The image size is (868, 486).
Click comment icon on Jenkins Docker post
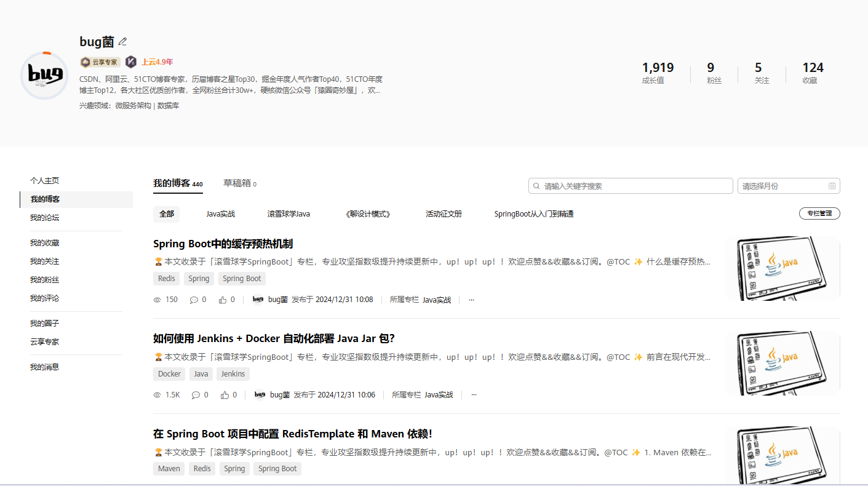[x=196, y=395]
